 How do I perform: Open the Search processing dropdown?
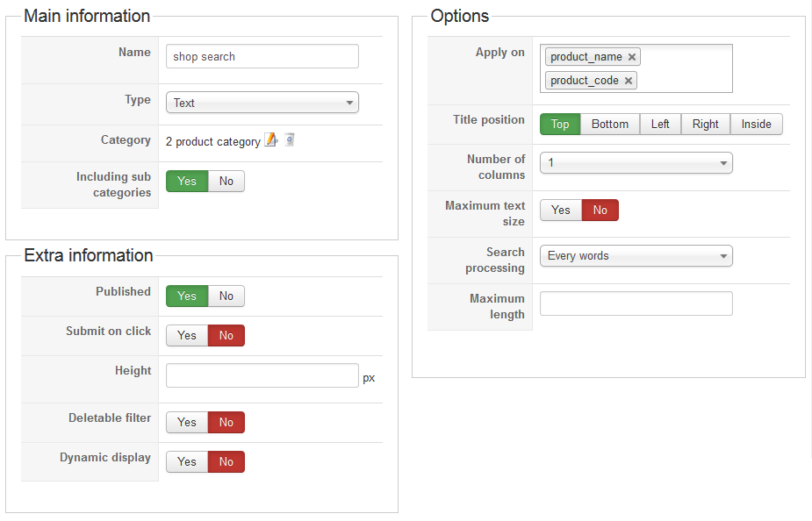tap(636, 256)
